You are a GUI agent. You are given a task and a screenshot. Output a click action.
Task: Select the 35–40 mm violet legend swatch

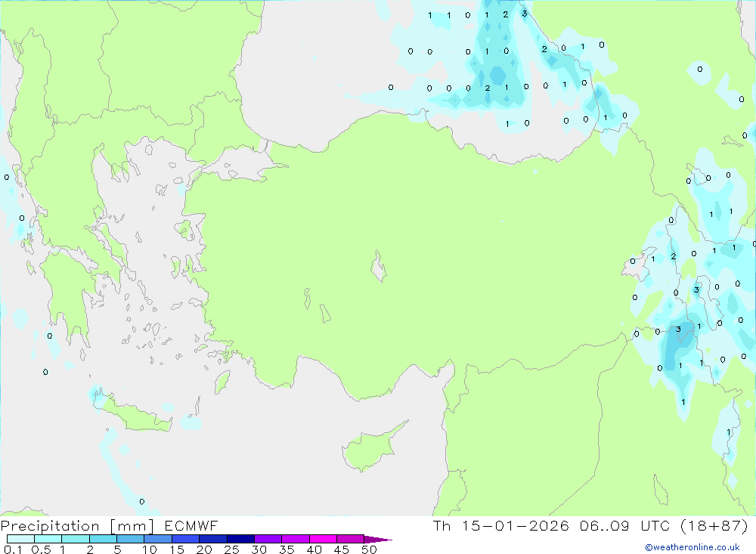coord(296,539)
